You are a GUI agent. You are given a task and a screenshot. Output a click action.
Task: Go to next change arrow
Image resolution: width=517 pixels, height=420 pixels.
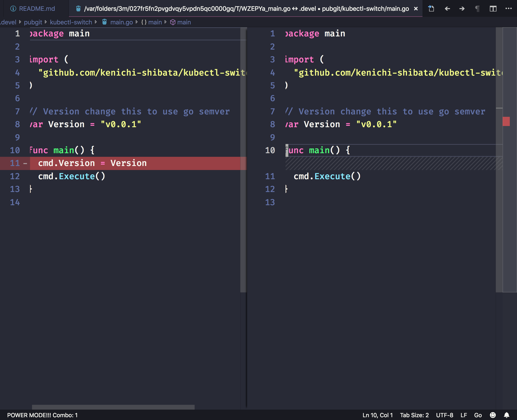point(462,9)
